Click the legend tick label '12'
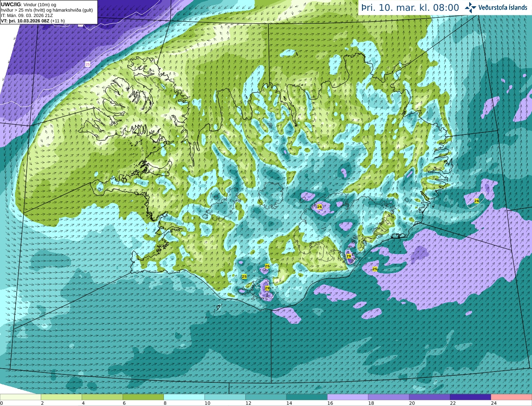 (x=249, y=403)
